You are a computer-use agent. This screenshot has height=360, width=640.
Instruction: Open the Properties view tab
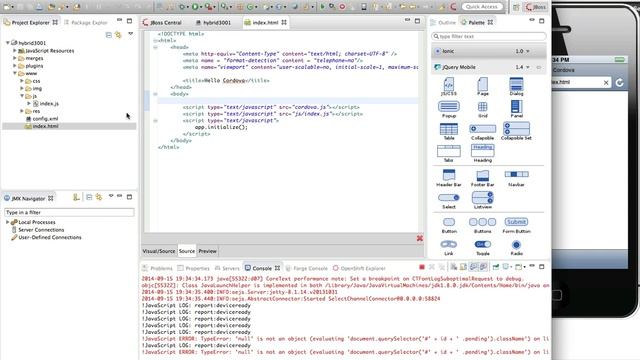click(x=193, y=268)
